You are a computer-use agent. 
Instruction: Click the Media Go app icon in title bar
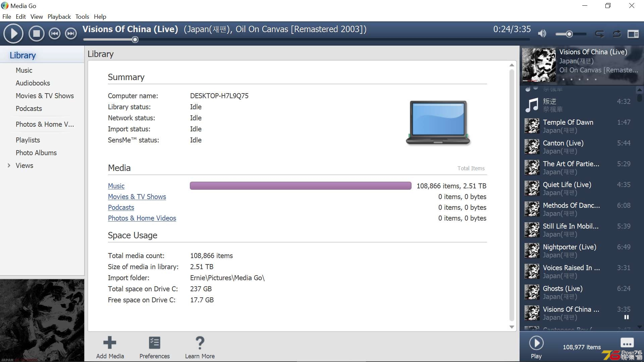(5, 6)
